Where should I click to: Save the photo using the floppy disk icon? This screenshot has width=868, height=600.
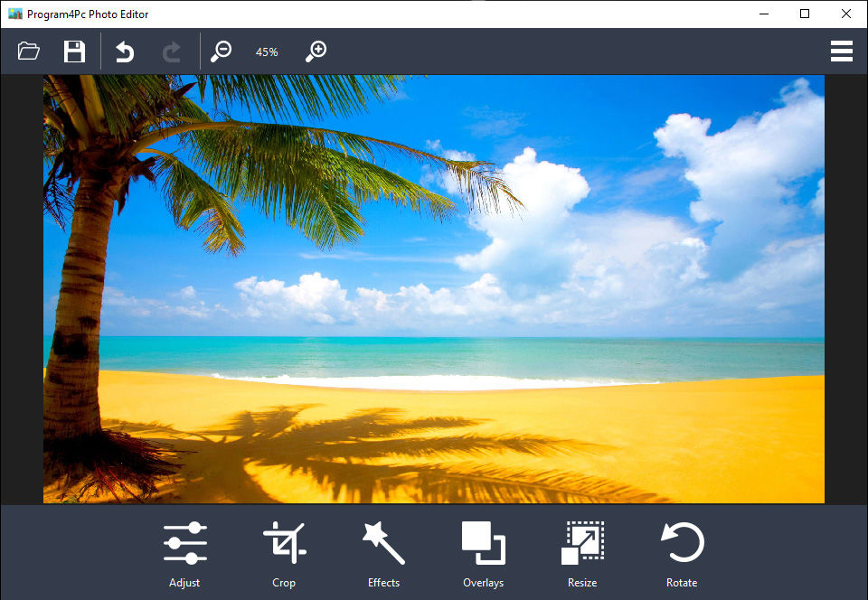pyautogui.click(x=74, y=52)
